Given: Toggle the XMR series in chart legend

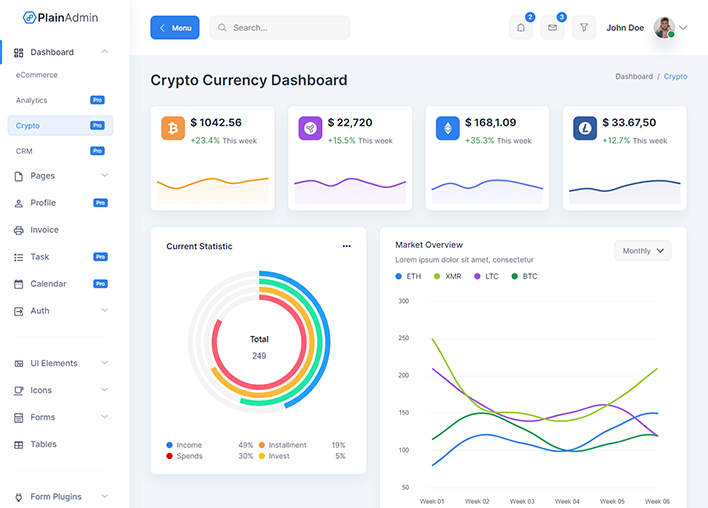Looking at the screenshot, I should [446, 276].
